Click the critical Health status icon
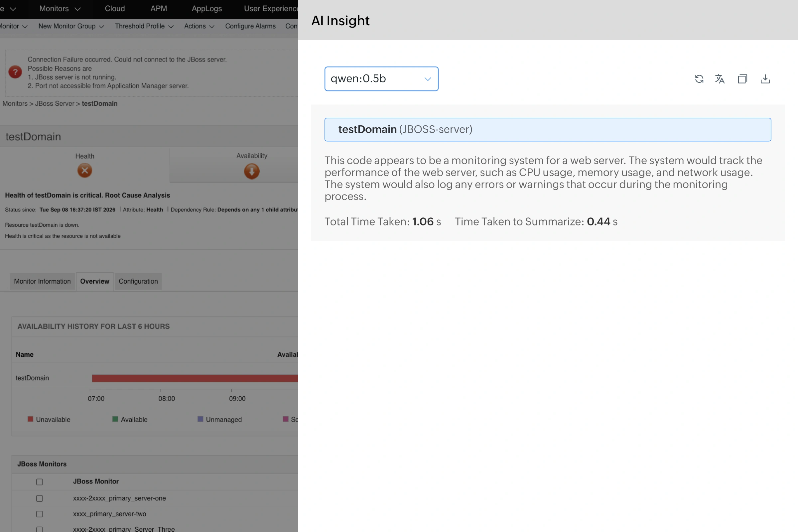Screen dimensions: 798x532 tap(85, 171)
